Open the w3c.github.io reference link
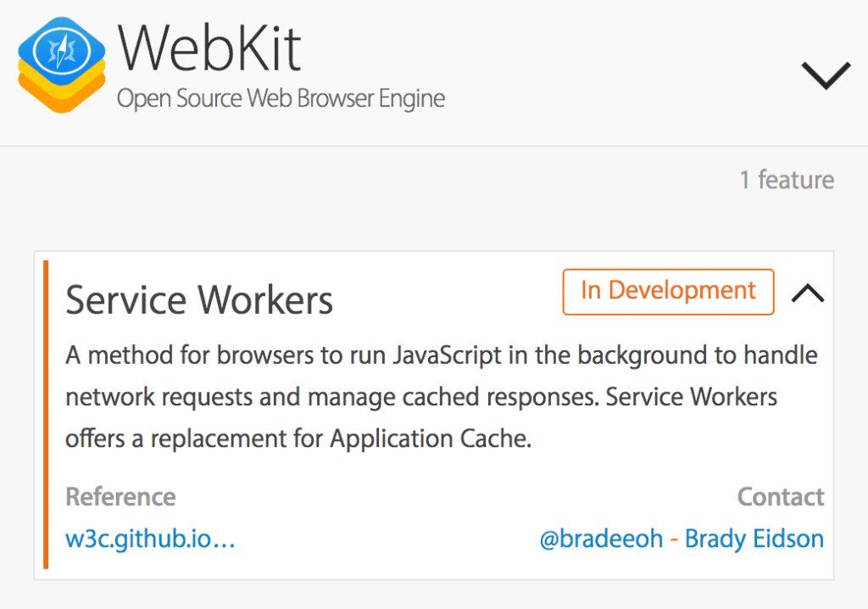The width and height of the screenshot is (868, 609). pos(151,539)
